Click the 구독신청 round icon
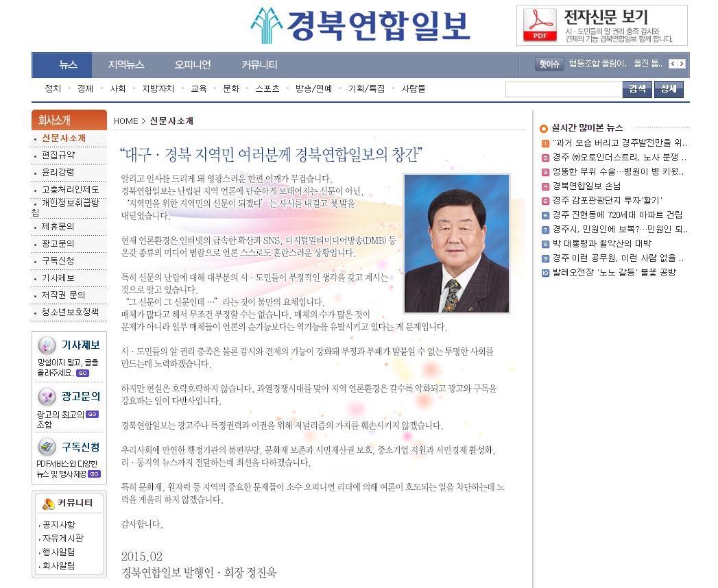The width and height of the screenshot is (718, 588). (x=47, y=447)
